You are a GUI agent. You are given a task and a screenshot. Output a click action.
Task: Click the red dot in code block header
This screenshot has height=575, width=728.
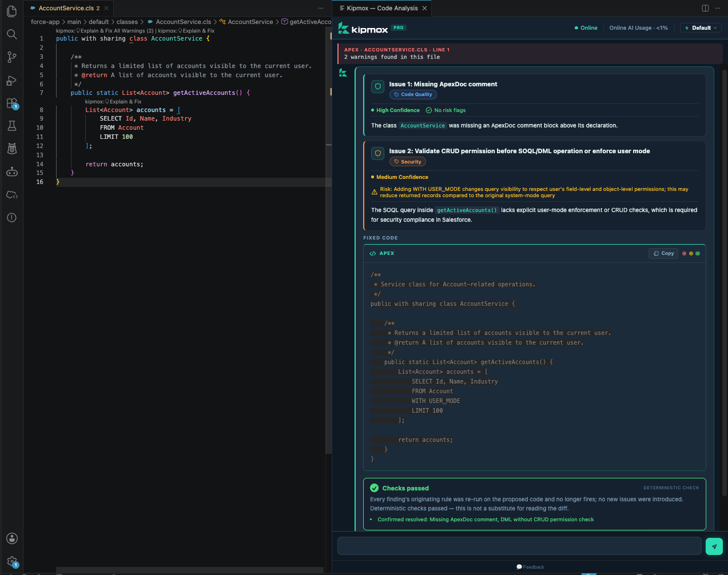tap(685, 253)
